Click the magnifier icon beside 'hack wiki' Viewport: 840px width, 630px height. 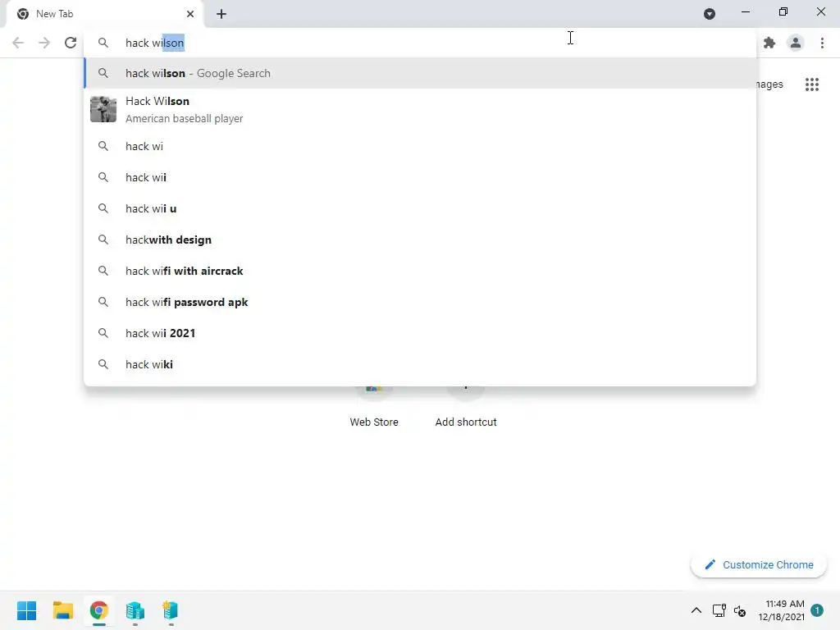click(x=103, y=364)
